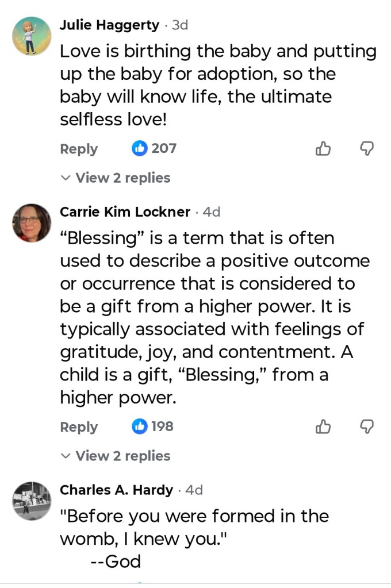Viewport: 391px width, 588px height.
Task: Click the 4d timestamp on Charles's comment
Action: click(x=194, y=490)
